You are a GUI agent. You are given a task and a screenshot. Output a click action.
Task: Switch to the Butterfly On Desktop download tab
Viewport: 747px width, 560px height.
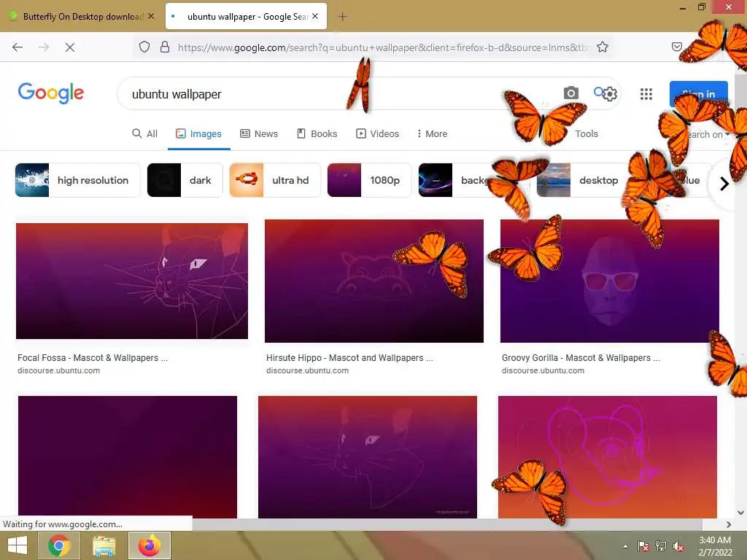coord(83,16)
